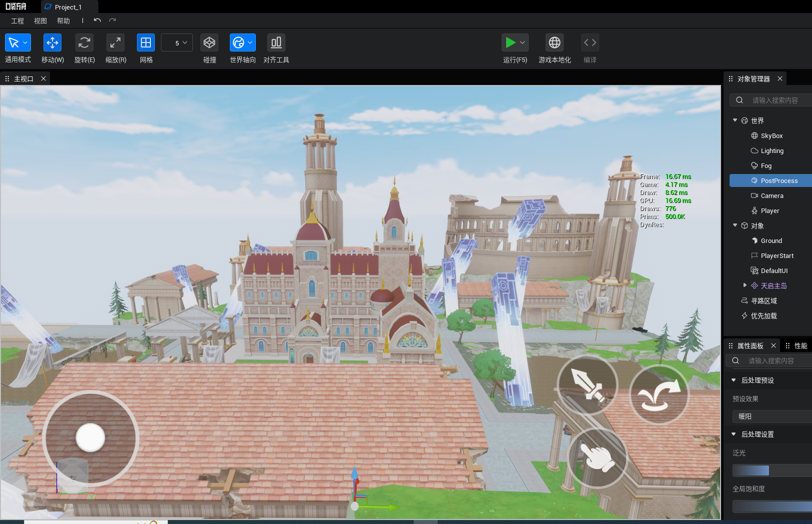Click the 对象管理器 drag handle dots

[731, 78]
